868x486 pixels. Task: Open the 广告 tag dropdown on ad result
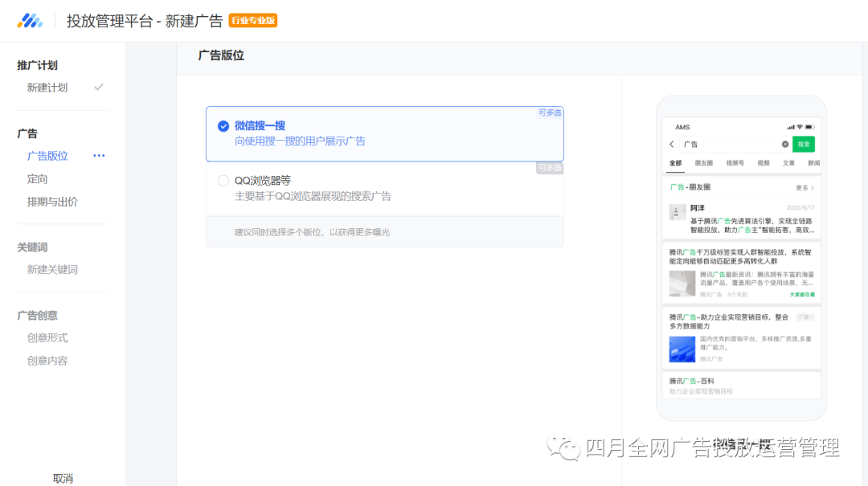click(805, 317)
